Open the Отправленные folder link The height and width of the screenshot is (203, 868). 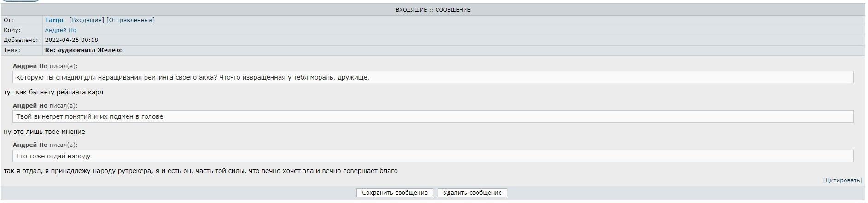click(130, 20)
